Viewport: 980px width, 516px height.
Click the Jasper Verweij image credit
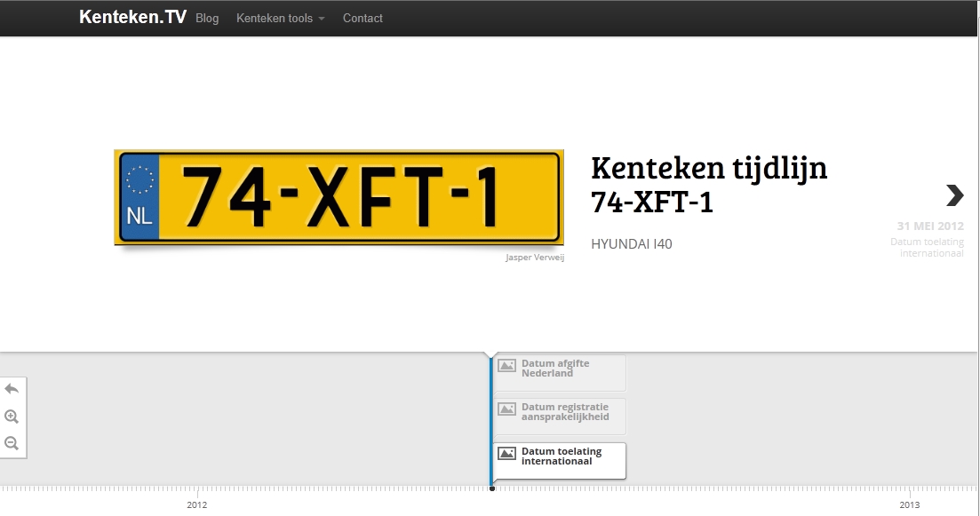[535, 258]
